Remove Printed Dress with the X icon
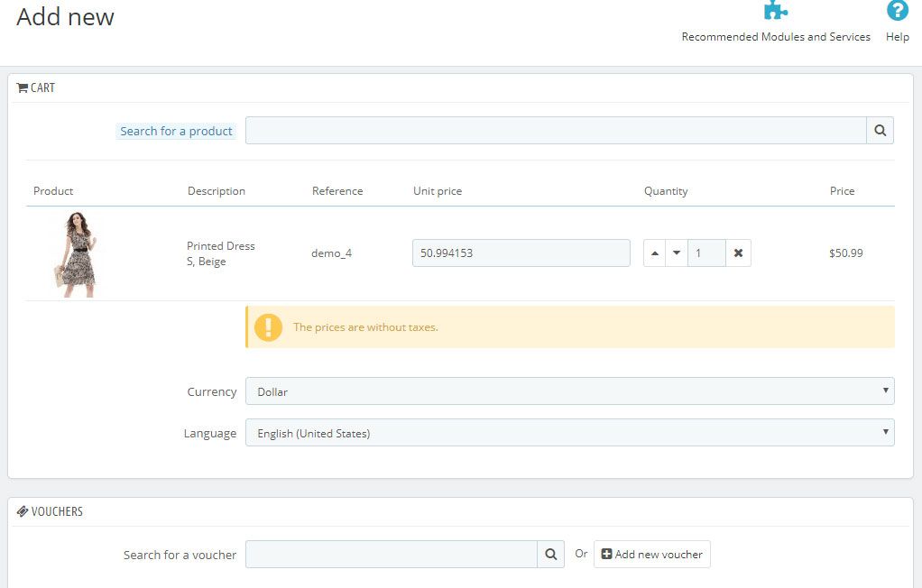Image resolution: width=922 pixels, height=588 pixels. pos(738,253)
